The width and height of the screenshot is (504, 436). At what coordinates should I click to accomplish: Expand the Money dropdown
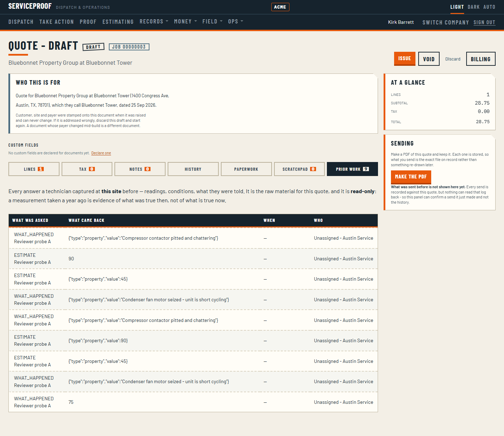tap(185, 21)
